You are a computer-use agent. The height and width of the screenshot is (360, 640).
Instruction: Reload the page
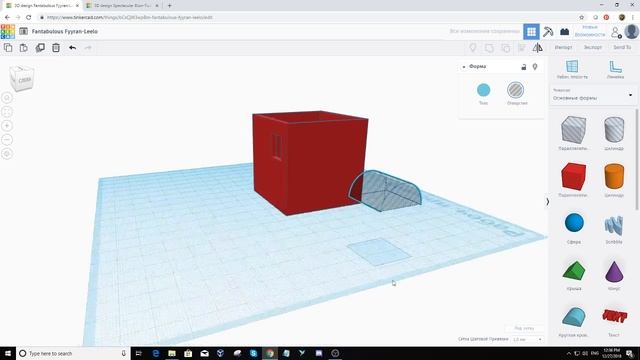[x=29, y=18]
